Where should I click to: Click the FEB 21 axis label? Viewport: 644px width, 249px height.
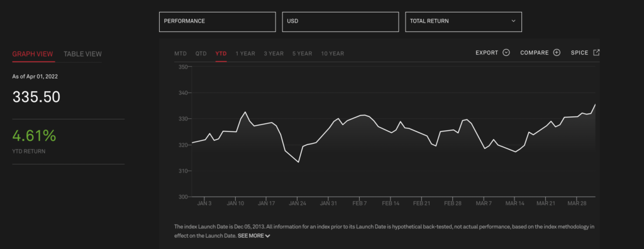421,203
